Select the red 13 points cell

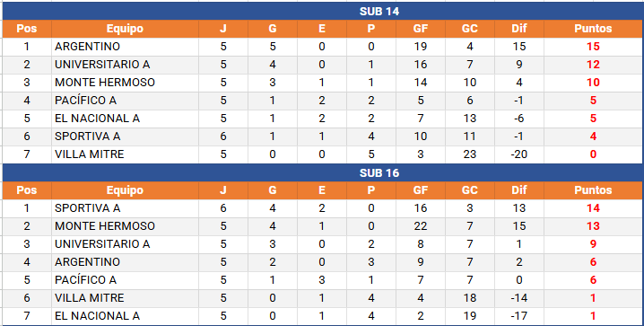pyautogui.click(x=593, y=226)
